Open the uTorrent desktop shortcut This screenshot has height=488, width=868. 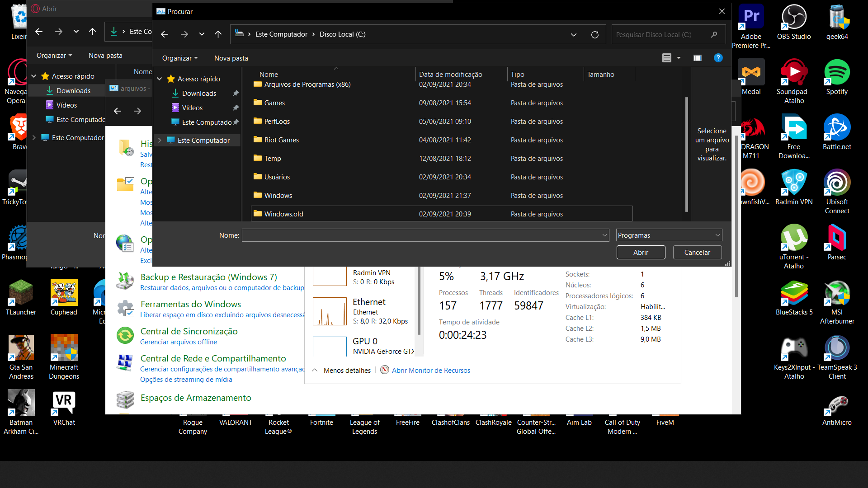coord(794,247)
